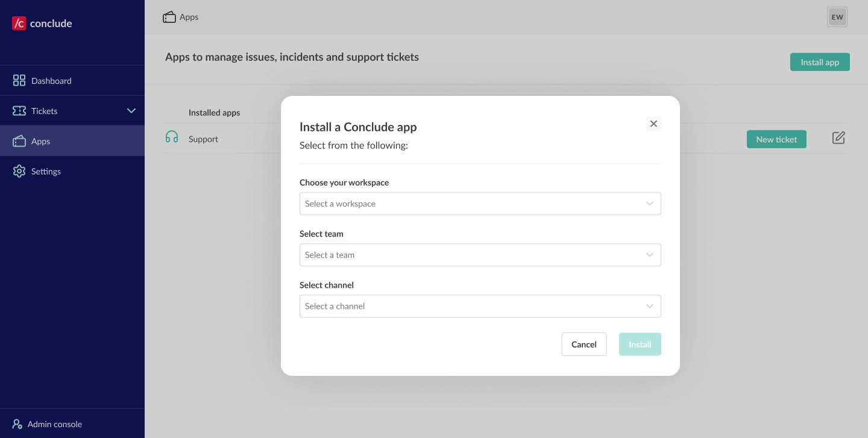Open Settings from the sidebar
Viewport: 868px width, 438px height.
pos(46,171)
